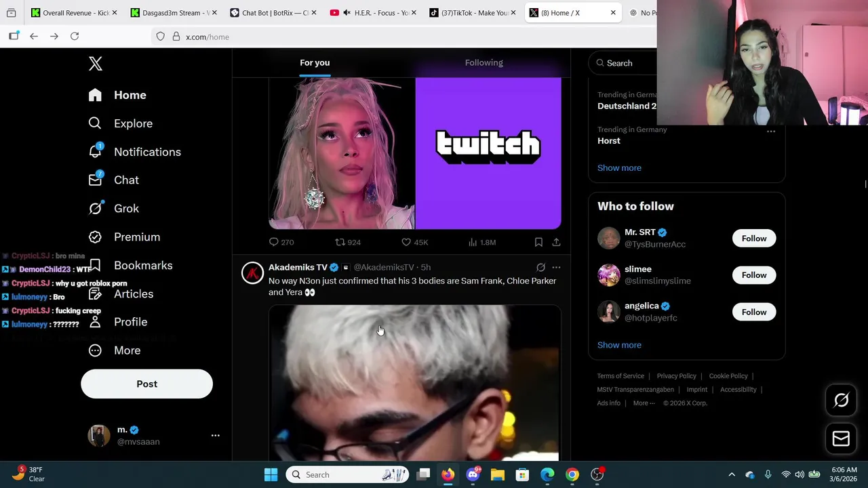This screenshot has height=488, width=868.
Task: Follow angelica
Action: pos(754,312)
